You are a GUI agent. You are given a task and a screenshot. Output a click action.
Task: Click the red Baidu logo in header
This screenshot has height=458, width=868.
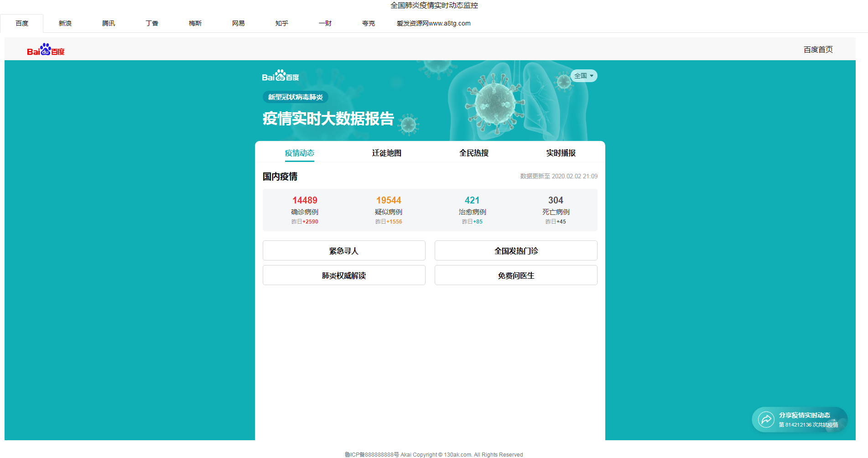pyautogui.click(x=46, y=50)
